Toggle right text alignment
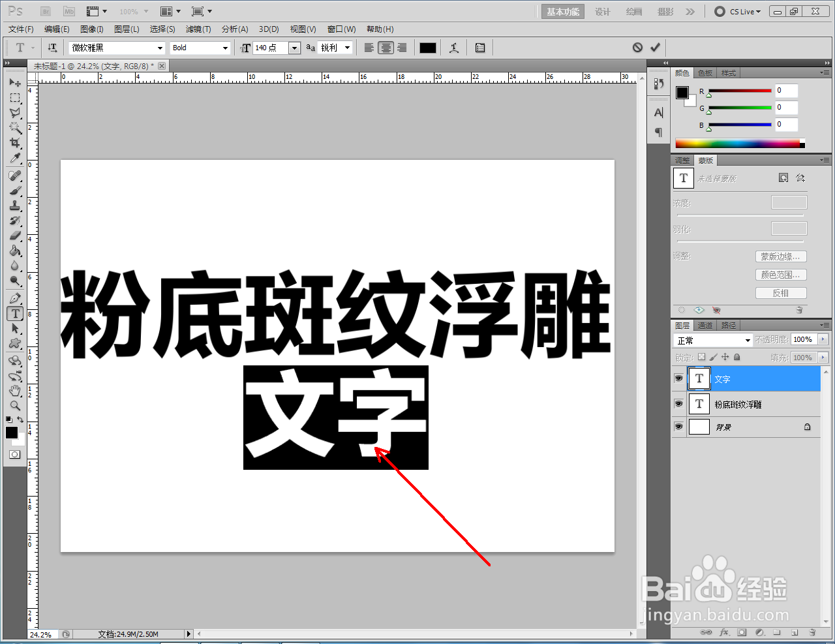835x644 pixels. coord(402,48)
